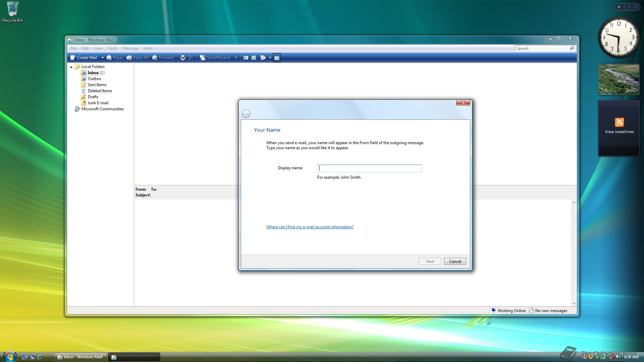Screen dimensions: 644x362
Task: Collapse the Local Folders tree node
Action: pos(71,67)
